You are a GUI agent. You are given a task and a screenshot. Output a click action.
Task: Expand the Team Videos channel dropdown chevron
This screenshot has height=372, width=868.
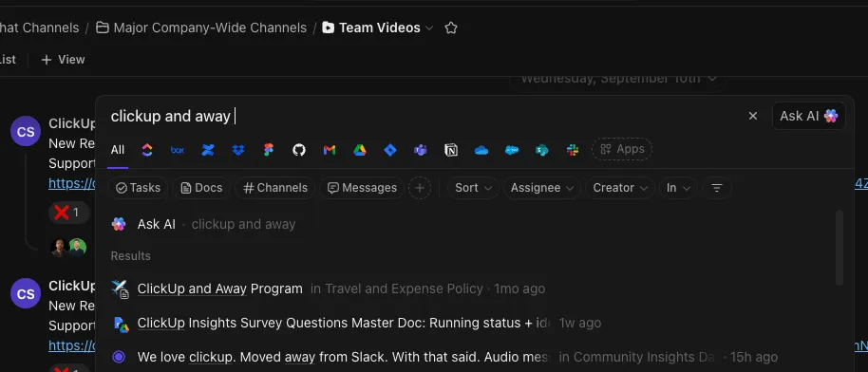coord(429,28)
